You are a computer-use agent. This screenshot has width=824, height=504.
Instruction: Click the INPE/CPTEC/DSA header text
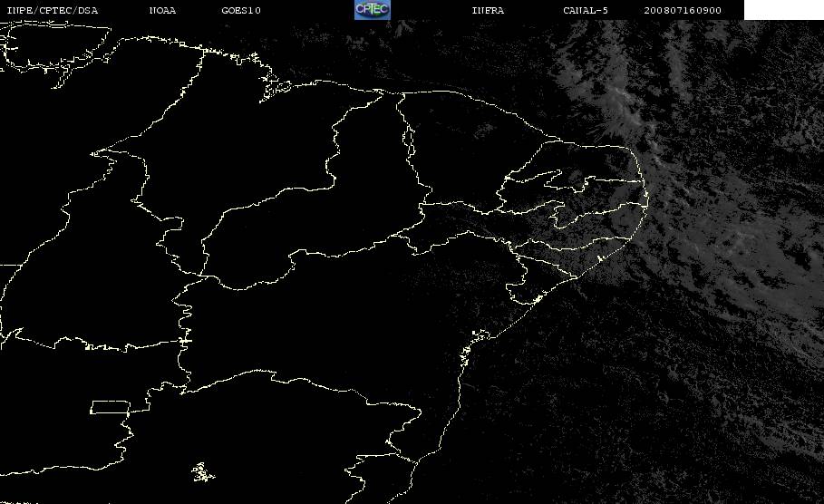[x=52, y=10]
